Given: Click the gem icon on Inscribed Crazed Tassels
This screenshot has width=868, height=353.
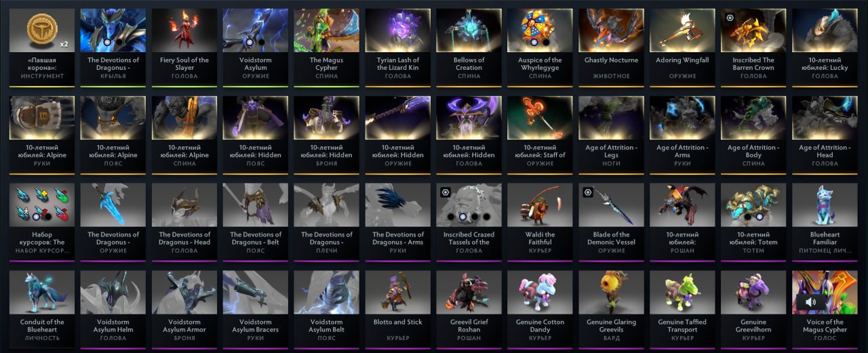Looking at the screenshot, I should click(446, 193).
